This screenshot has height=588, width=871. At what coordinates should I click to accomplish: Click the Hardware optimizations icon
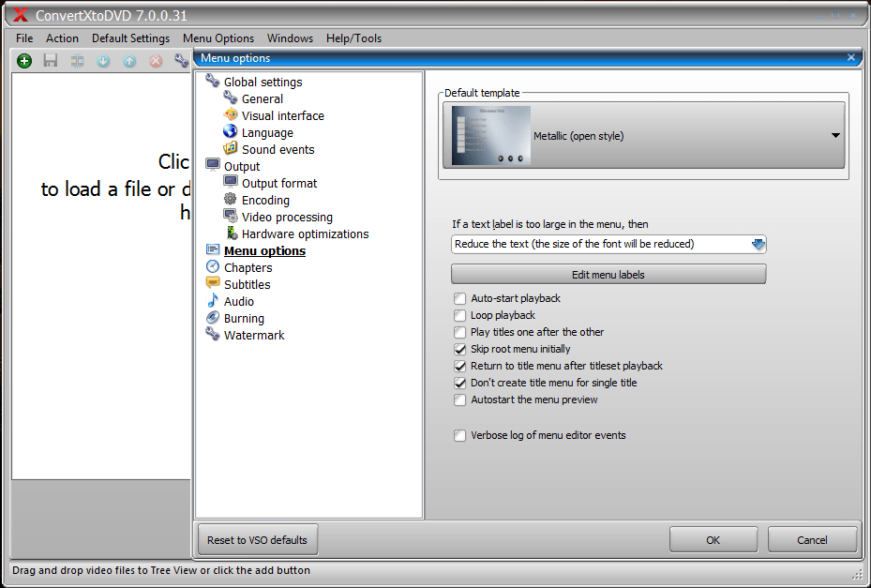pyautogui.click(x=232, y=233)
